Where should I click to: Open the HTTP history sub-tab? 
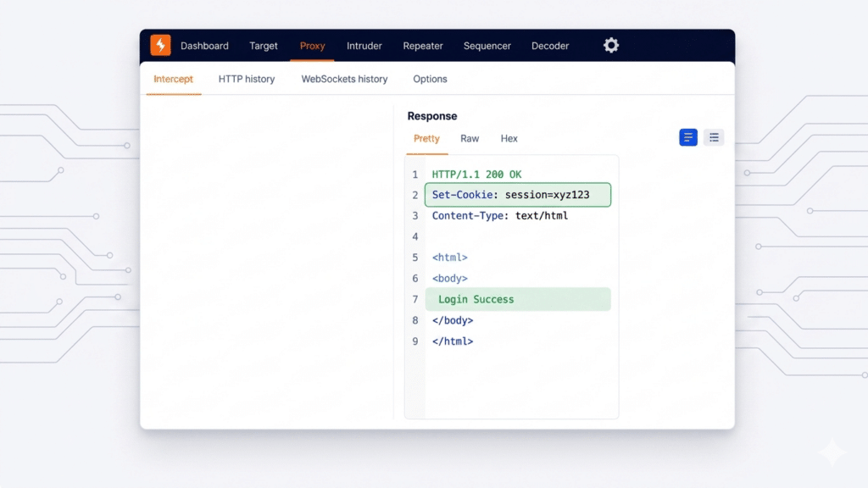[x=247, y=79]
